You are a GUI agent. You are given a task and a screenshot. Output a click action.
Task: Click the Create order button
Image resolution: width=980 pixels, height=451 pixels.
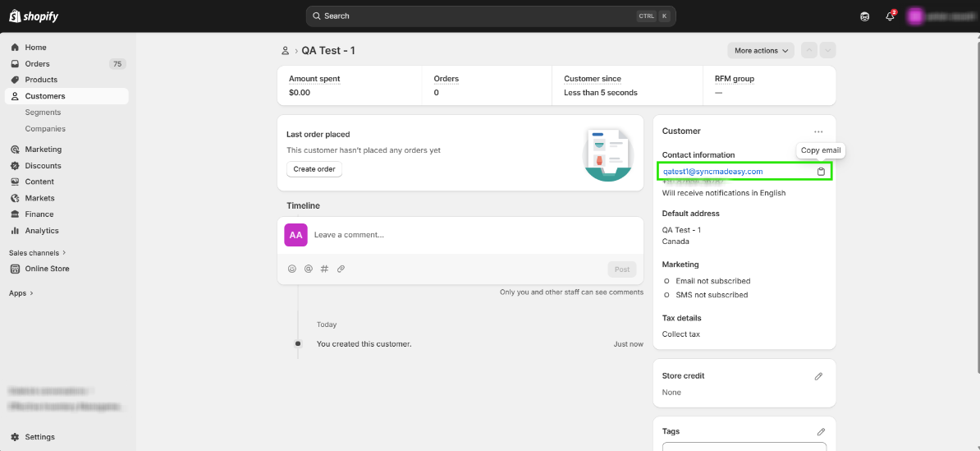[x=314, y=169]
